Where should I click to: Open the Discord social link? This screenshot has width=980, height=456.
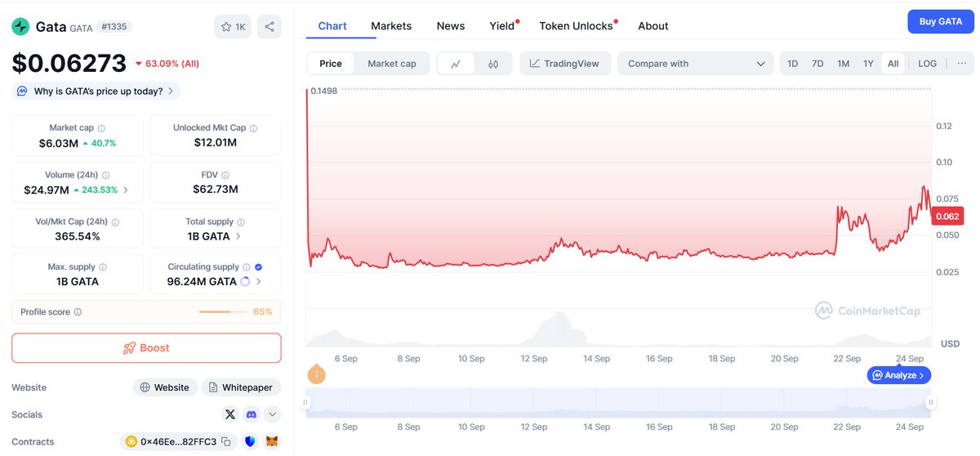(x=252, y=414)
